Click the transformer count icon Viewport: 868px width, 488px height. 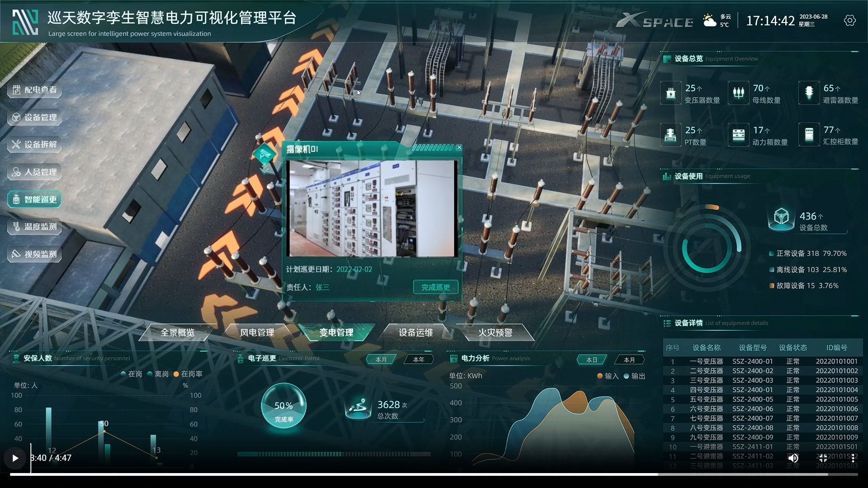pyautogui.click(x=670, y=93)
